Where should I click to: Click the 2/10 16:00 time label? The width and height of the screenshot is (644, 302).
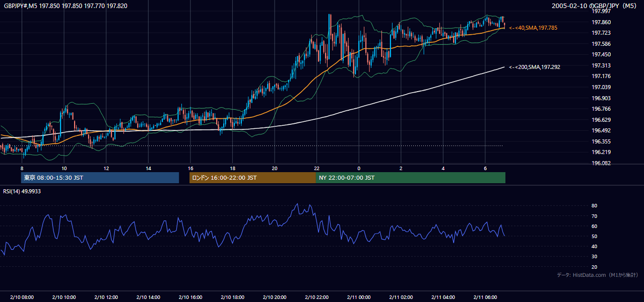click(x=190, y=297)
